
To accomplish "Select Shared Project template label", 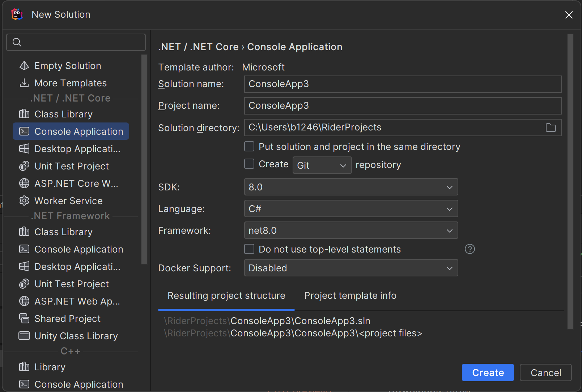I will pyautogui.click(x=67, y=319).
